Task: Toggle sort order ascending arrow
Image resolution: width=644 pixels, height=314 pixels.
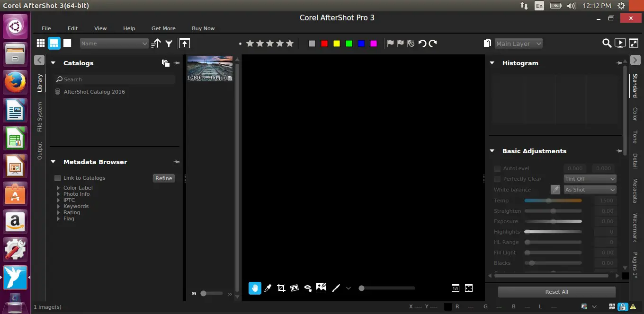Action: [156, 44]
